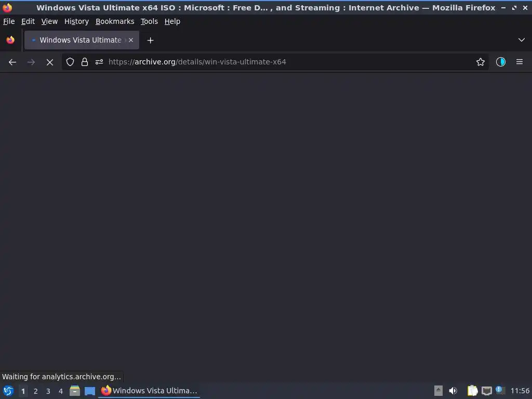The width and height of the screenshot is (532, 399).
Task: Open the clipboard manager tray icon
Action: click(x=472, y=391)
